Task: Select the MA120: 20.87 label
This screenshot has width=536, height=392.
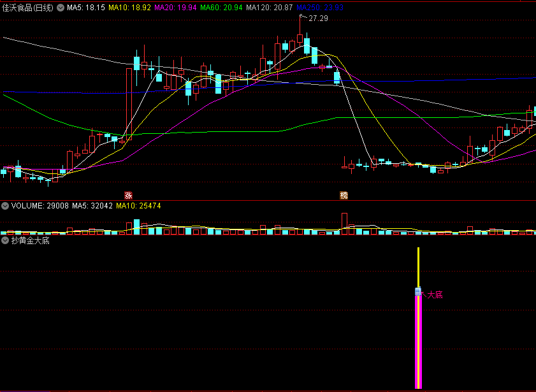Action: [270, 8]
